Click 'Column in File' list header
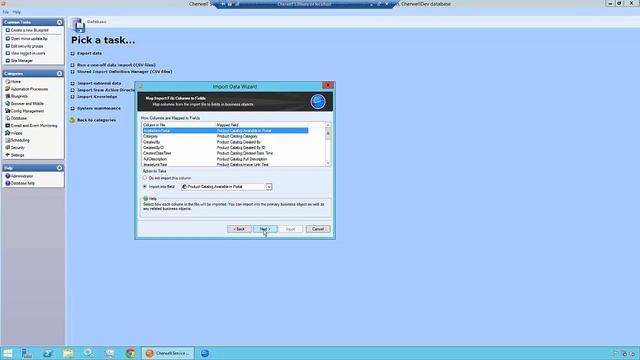Screen dimensions: 640x360 [179, 125]
